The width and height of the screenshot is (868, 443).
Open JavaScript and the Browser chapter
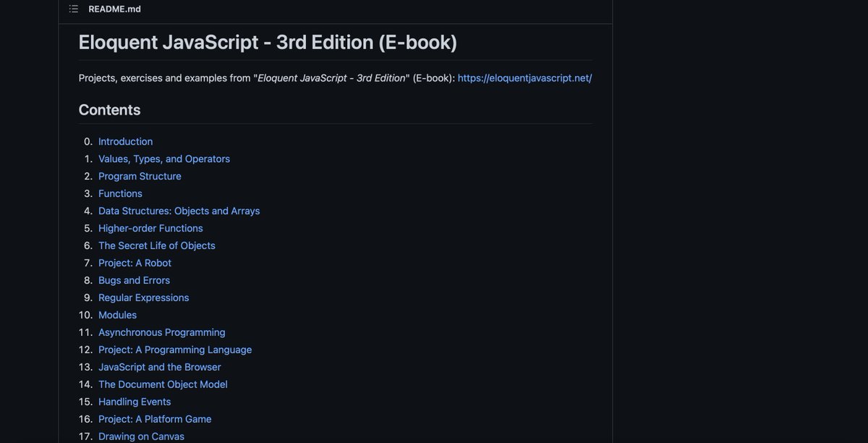pyautogui.click(x=160, y=367)
